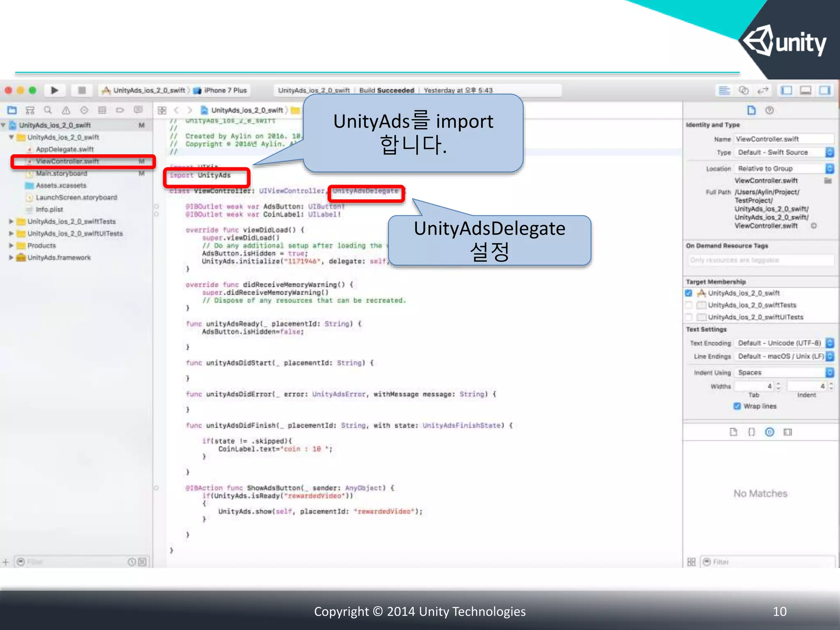This screenshot has height=630, width=840.
Task: Open the Symbol navigator icon
Action: (x=30, y=110)
